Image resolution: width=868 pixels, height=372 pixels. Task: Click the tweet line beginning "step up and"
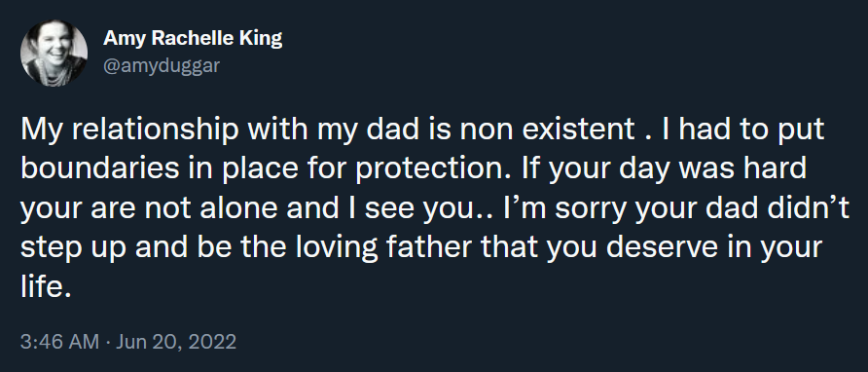click(x=421, y=247)
